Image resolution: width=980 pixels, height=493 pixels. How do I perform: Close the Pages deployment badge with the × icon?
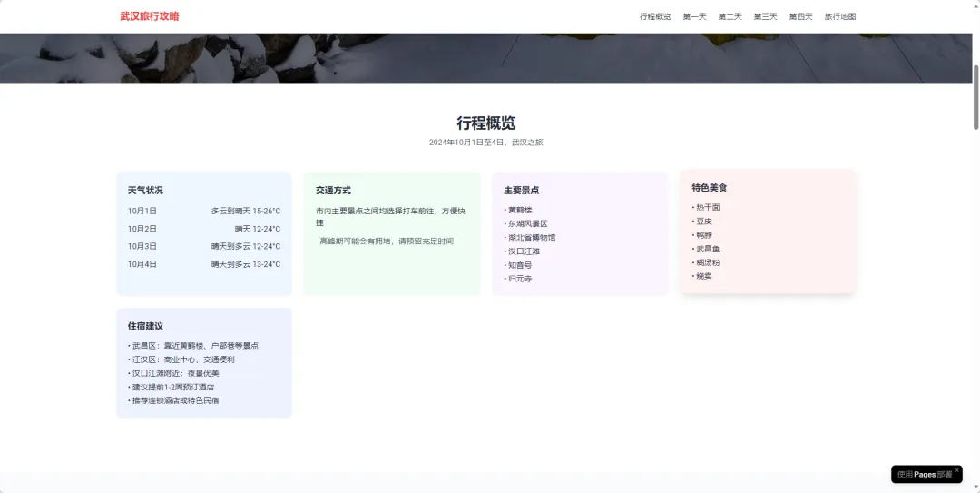(x=956, y=470)
